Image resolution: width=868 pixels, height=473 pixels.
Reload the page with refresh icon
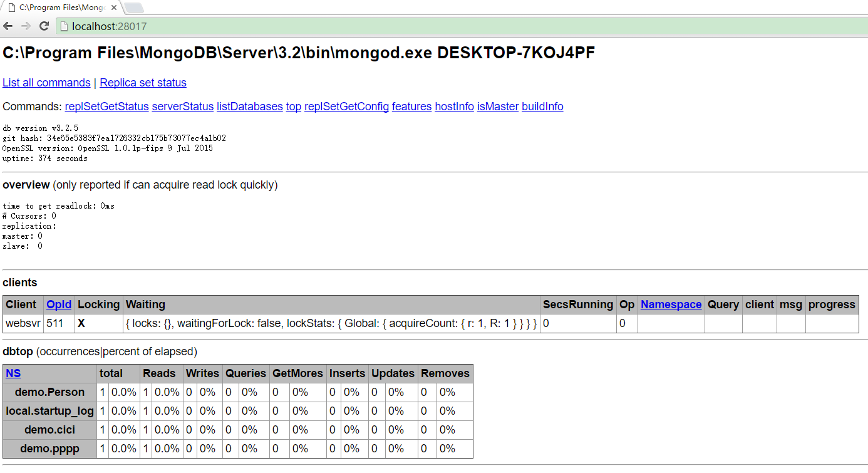point(44,26)
